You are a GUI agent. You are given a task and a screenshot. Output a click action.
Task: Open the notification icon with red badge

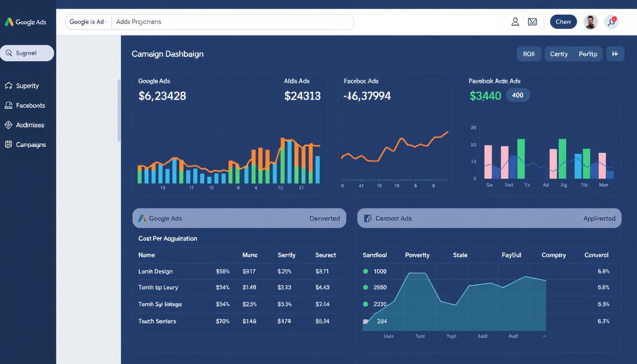click(x=612, y=22)
